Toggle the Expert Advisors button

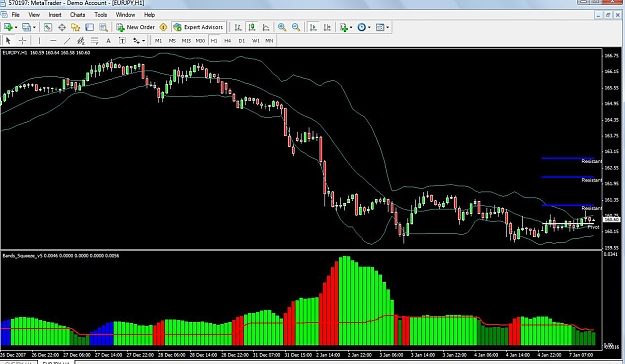pos(199,27)
